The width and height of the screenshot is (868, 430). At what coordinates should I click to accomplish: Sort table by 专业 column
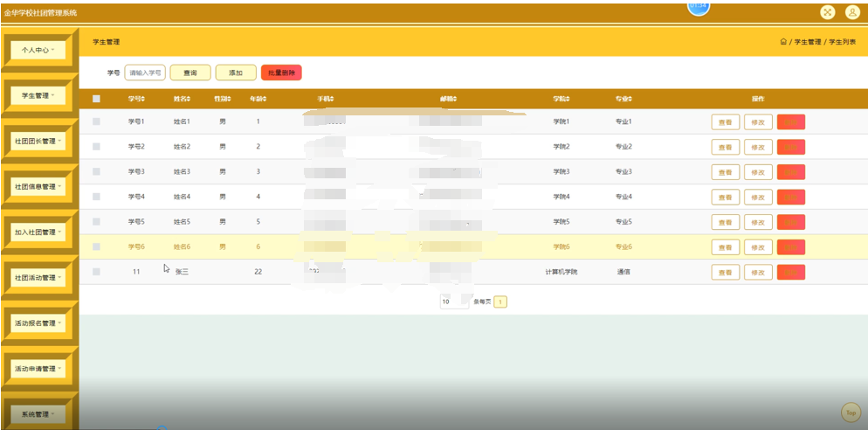(623, 99)
